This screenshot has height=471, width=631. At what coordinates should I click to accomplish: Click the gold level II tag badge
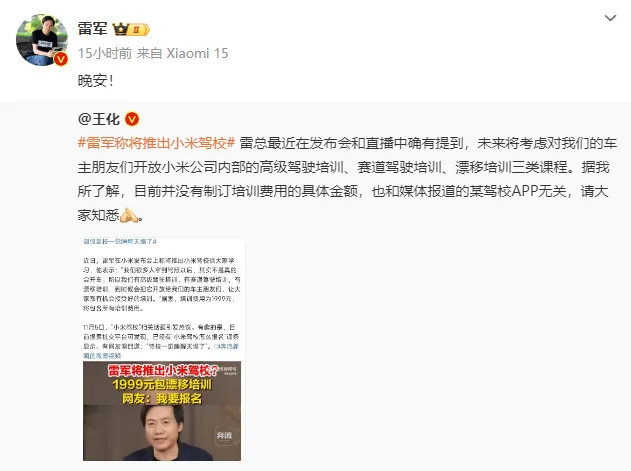[x=139, y=29]
